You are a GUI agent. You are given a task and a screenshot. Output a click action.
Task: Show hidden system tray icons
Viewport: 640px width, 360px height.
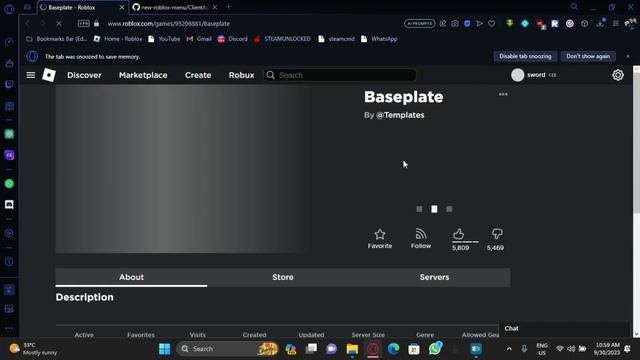[509, 349]
